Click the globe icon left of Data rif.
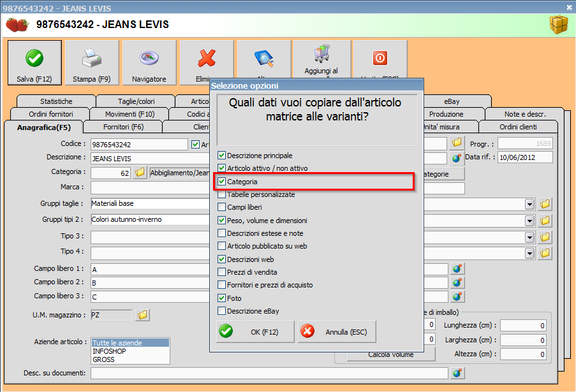576x392 pixels. pyautogui.click(x=457, y=158)
